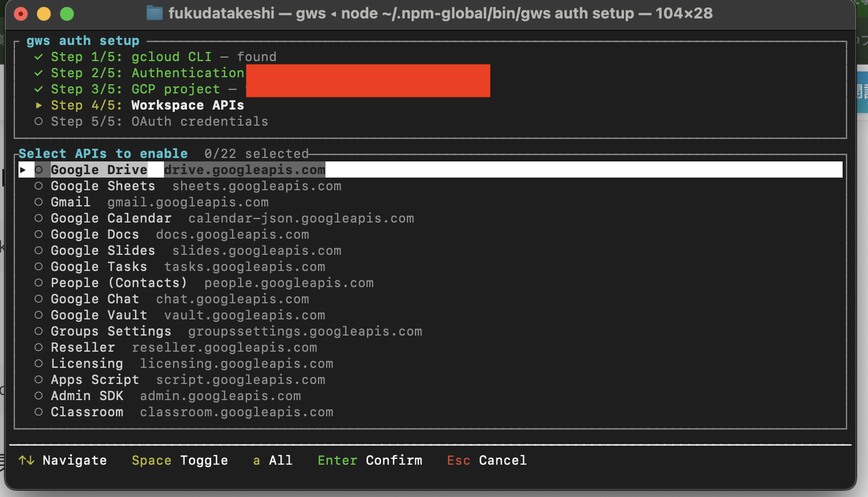Click the checkmark beside Step 2/5 Authentication

click(39, 73)
